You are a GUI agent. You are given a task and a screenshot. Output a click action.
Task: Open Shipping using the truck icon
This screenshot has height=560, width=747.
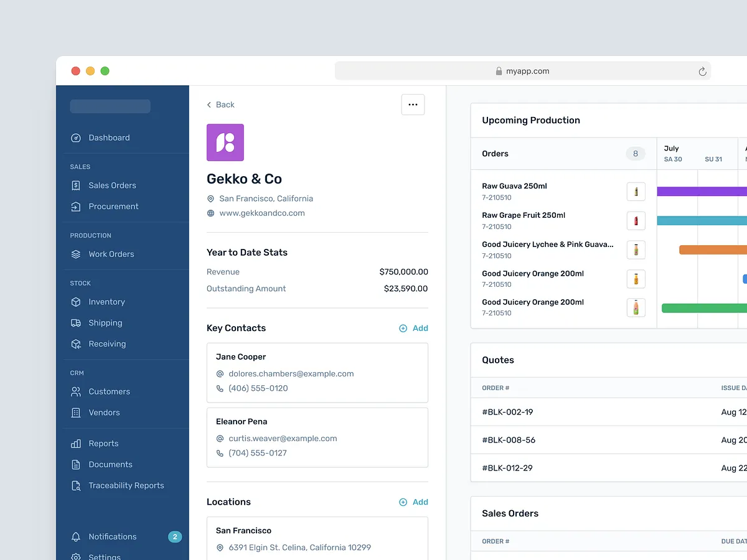(x=75, y=323)
